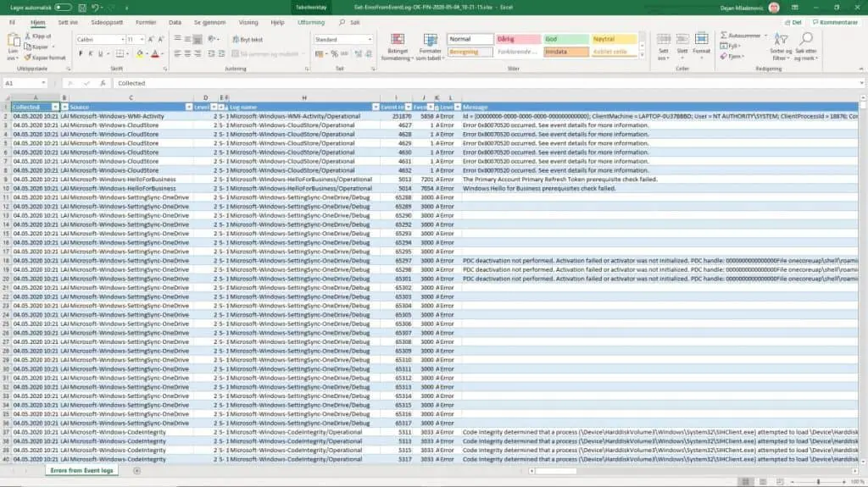This screenshot has width=868, height=487.
Task: Apply the Inndata cell style
Action: [x=565, y=52]
